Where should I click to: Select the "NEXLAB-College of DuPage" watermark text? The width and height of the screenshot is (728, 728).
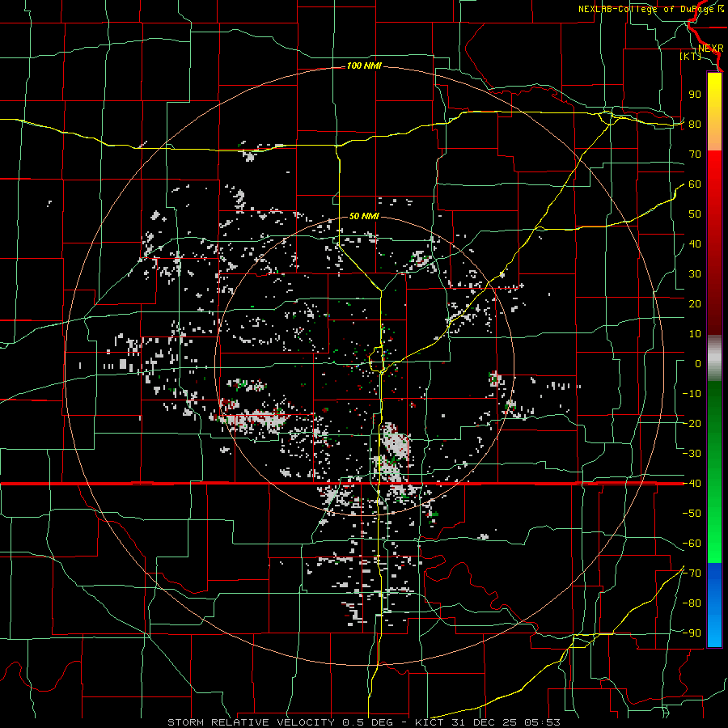[x=645, y=9]
